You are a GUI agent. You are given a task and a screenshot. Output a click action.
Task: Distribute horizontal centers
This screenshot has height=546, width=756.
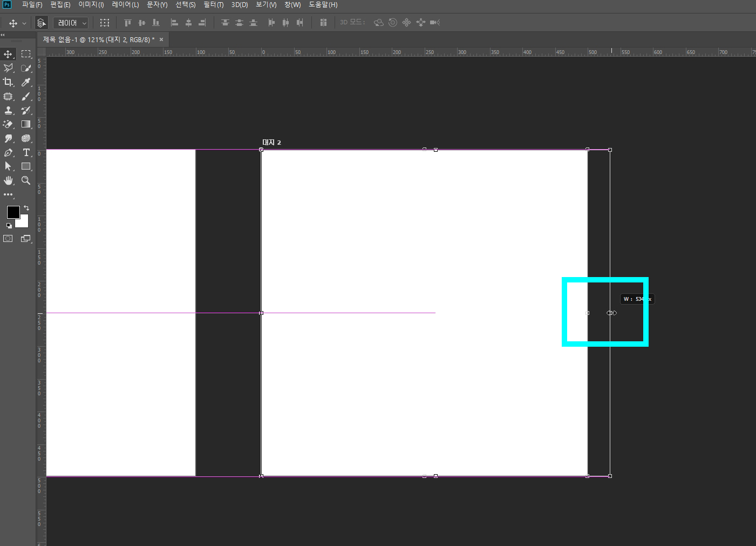coord(285,23)
